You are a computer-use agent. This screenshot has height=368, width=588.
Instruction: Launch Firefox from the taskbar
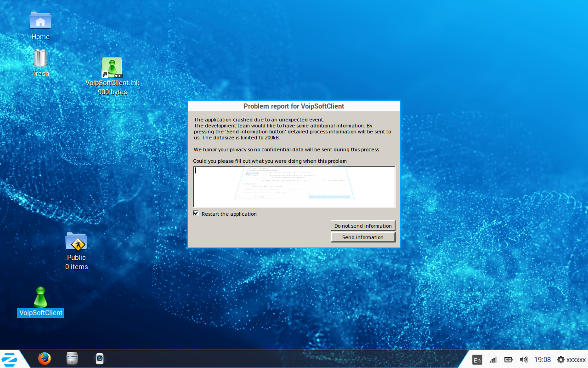pos(45,359)
